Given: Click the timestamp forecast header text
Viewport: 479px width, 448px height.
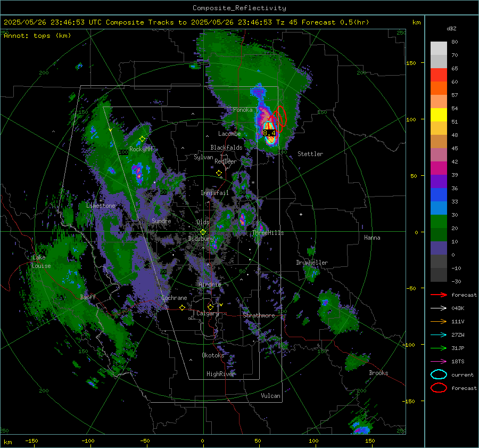Looking at the screenshot, I should (186, 22).
